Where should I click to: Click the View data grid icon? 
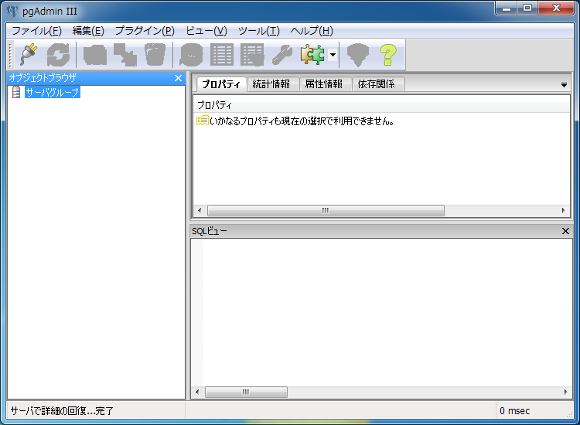(222, 55)
